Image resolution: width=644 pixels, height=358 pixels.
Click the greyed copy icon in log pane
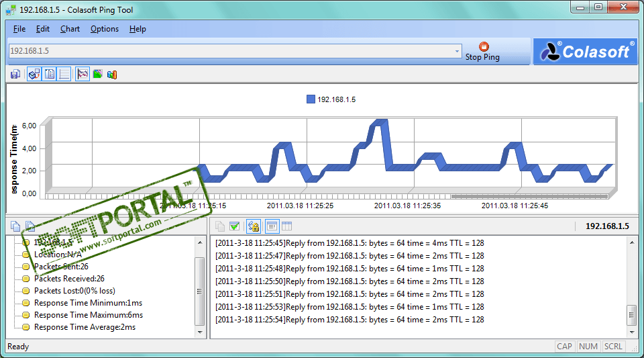click(220, 226)
